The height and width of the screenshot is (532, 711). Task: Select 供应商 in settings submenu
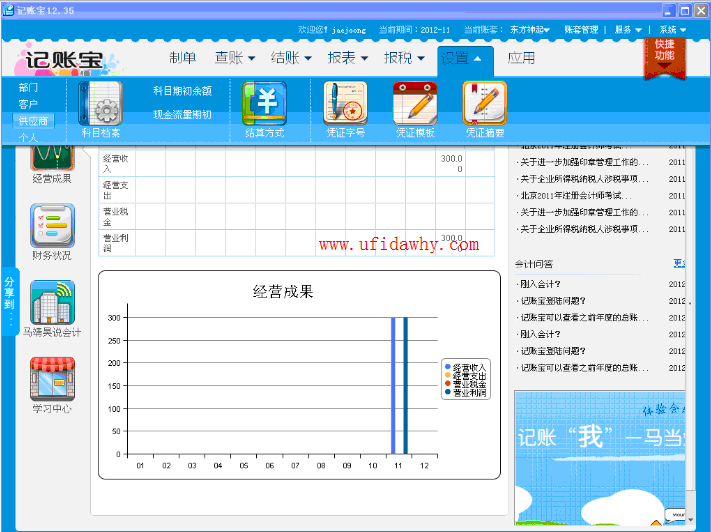(x=33, y=121)
